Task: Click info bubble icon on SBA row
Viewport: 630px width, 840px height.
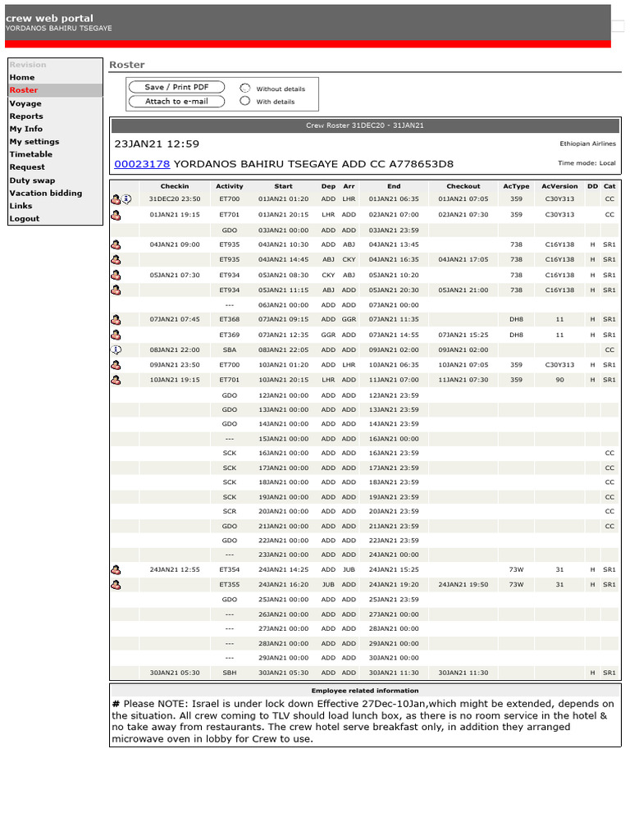Action: click(x=116, y=349)
